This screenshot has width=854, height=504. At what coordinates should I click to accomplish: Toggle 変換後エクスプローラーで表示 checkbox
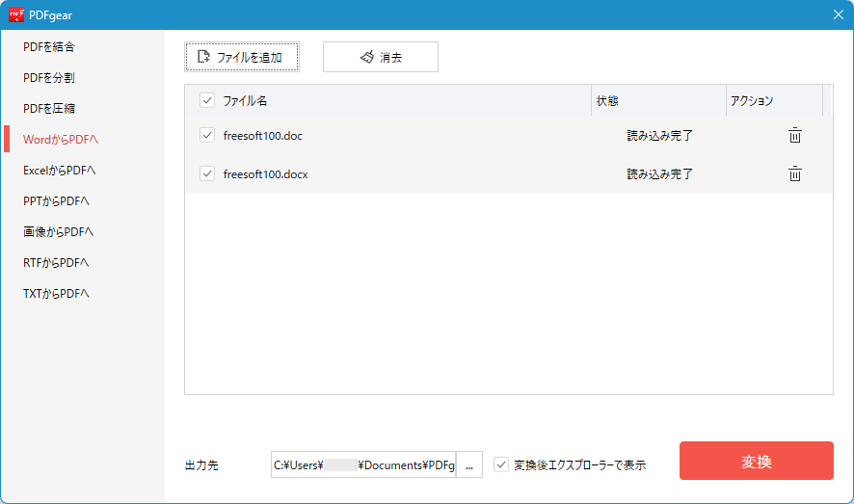point(501,464)
